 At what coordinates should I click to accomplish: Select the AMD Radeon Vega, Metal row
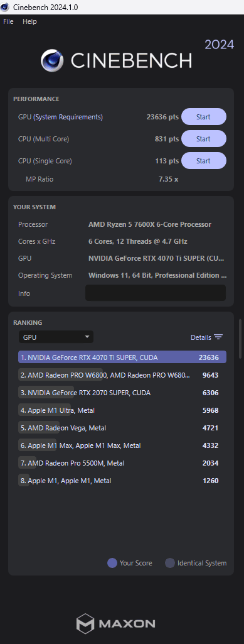pyautogui.click(x=122, y=428)
